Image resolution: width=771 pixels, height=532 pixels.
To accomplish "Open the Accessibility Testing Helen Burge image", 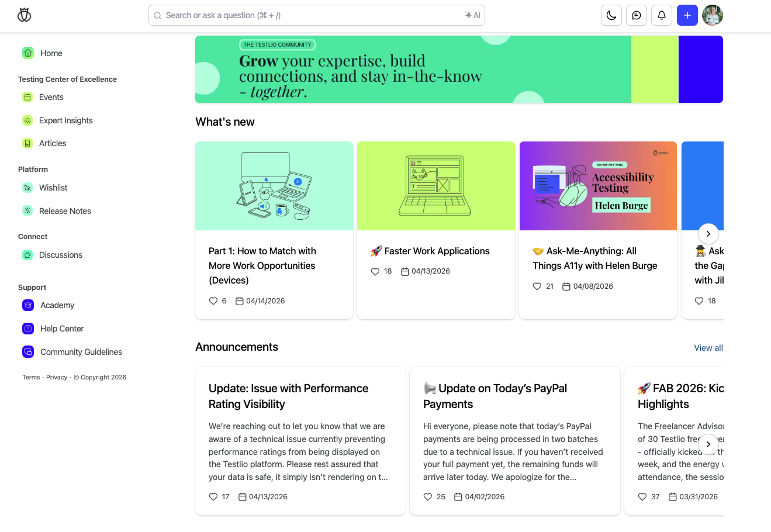I will (x=598, y=186).
